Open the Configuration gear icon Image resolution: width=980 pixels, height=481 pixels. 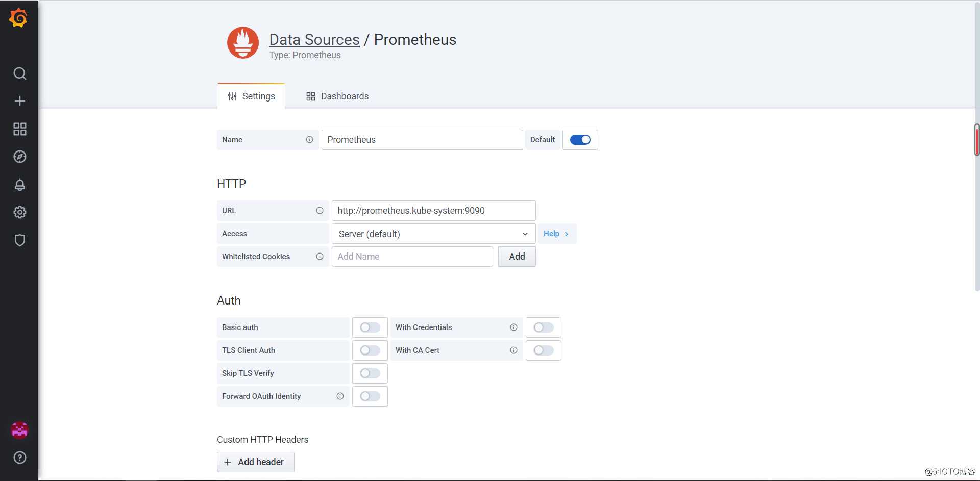[x=19, y=212]
